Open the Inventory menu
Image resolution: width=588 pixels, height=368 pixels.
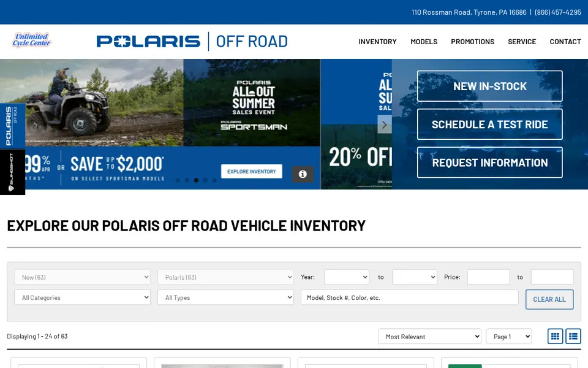pos(378,42)
